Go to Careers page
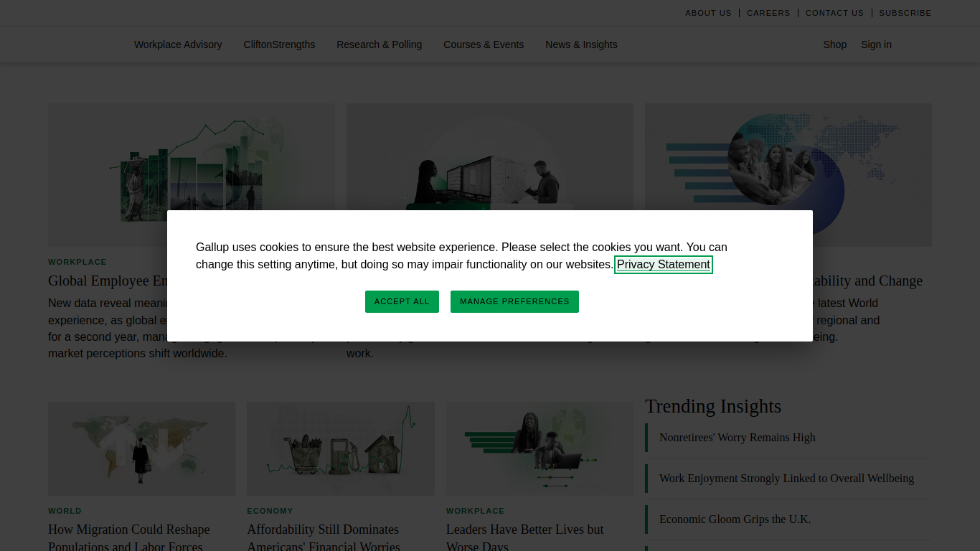Image resolution: width=980 pixels, height=551 pixels. [x=768, y=13]
